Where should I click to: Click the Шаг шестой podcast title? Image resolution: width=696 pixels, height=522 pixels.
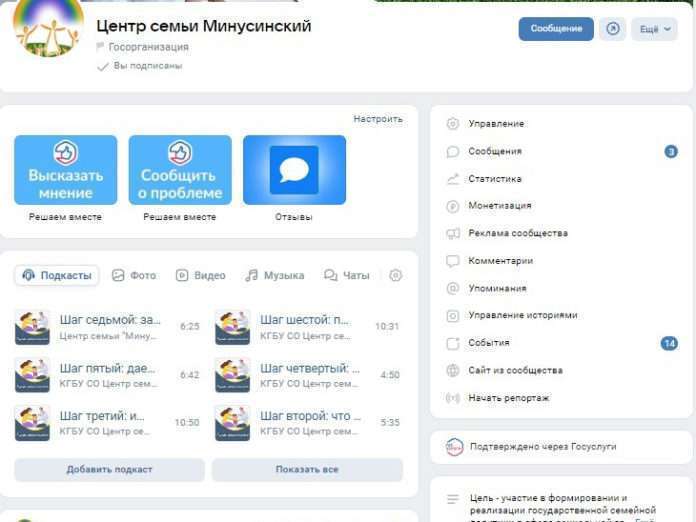pyautogui.click(x=305, y=320)
